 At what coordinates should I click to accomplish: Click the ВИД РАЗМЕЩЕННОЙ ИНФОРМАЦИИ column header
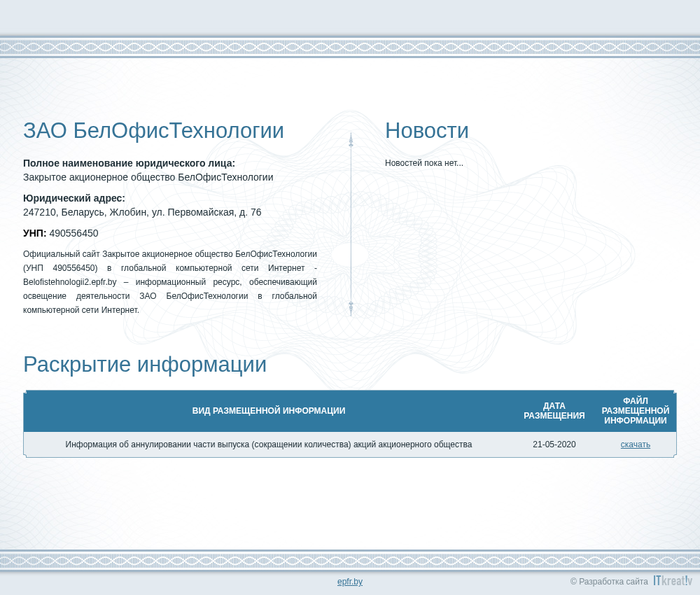(269, 411)
